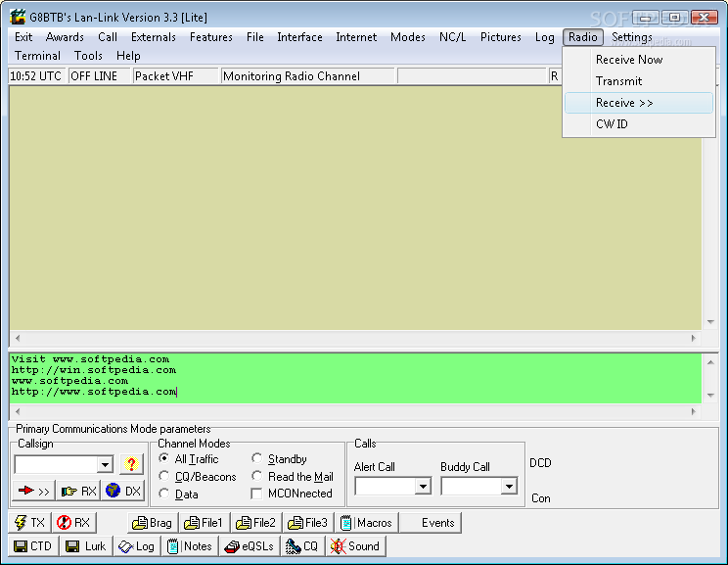This screenshot has height=565, width=728.
Task: Open the Brag file button
Action: click(x=153, y=523)
